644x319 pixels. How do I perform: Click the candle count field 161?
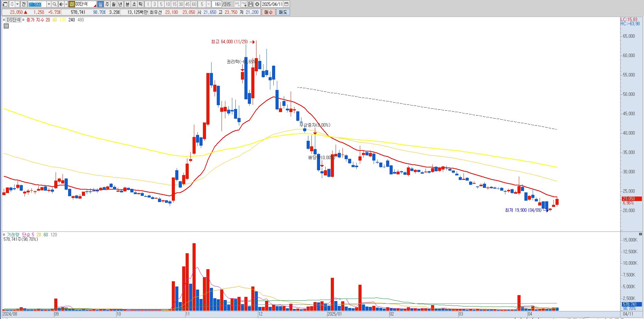[x=217, y=4]
